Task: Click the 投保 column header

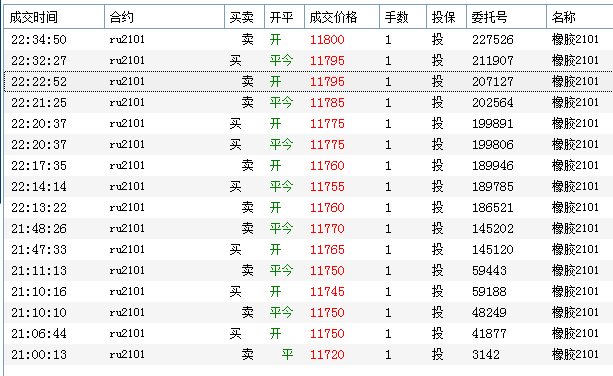Action: (x=446, y=17)
